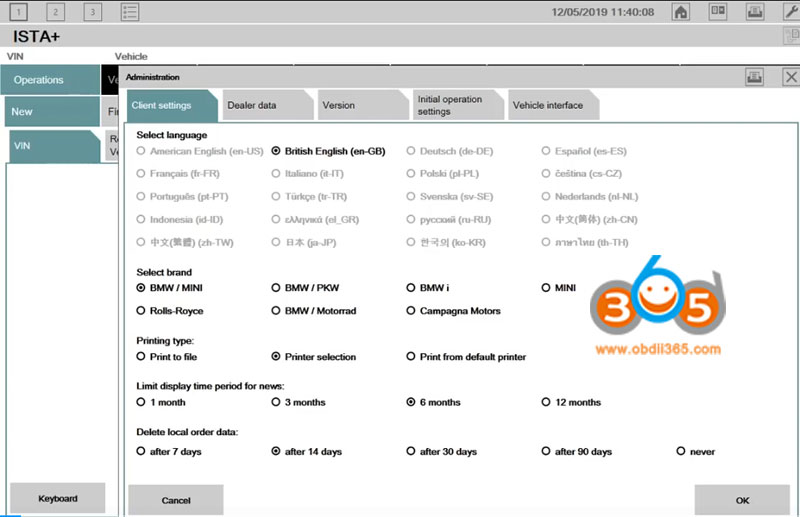Select Svenska (sv-SE) language

[450, 196]
